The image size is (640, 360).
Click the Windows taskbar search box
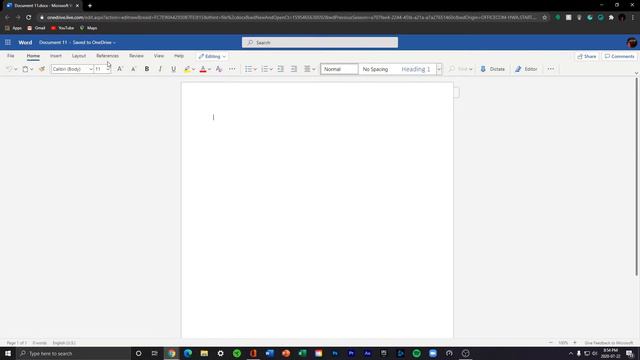tap(73, 353)
